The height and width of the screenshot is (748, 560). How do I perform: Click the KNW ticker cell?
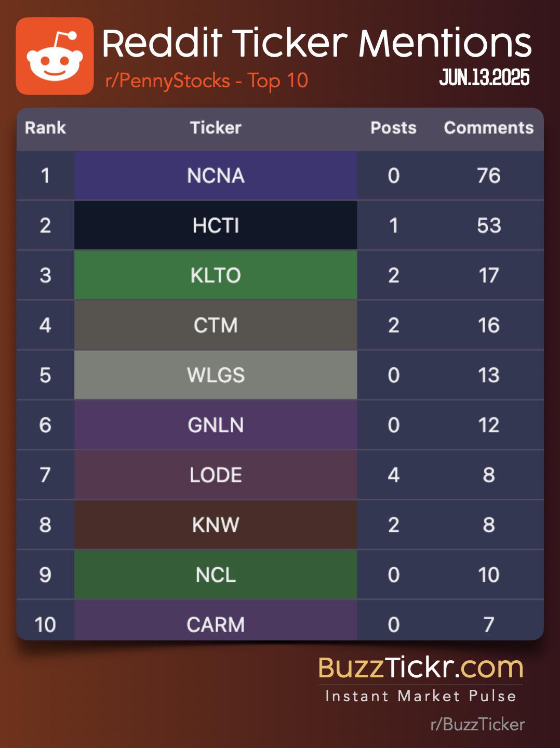click(x=216, y=525)
